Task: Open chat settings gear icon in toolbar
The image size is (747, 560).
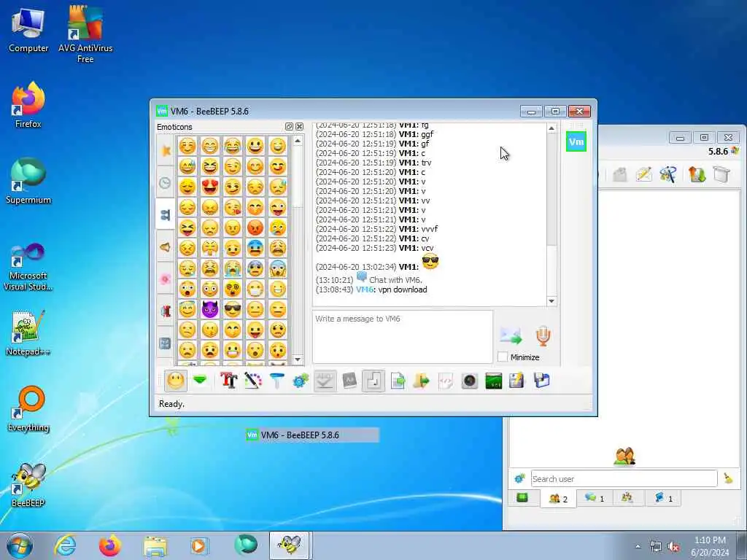Action: click(301, 381)
